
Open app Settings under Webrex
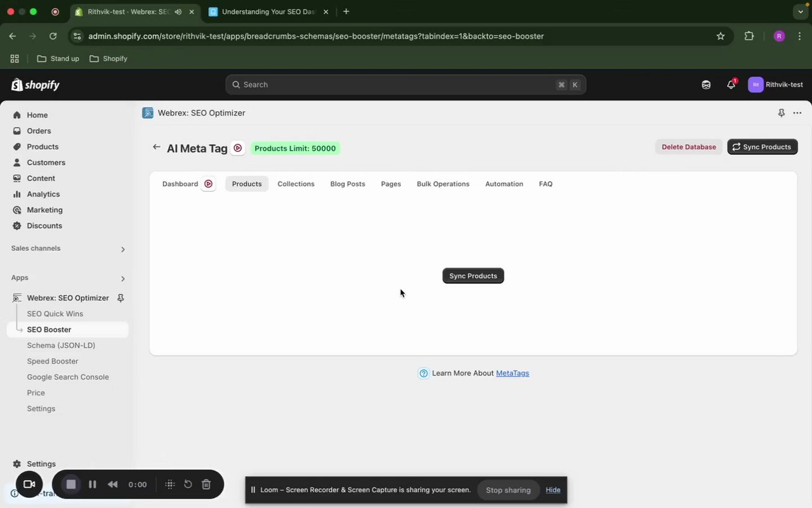(x=41, y=409)
